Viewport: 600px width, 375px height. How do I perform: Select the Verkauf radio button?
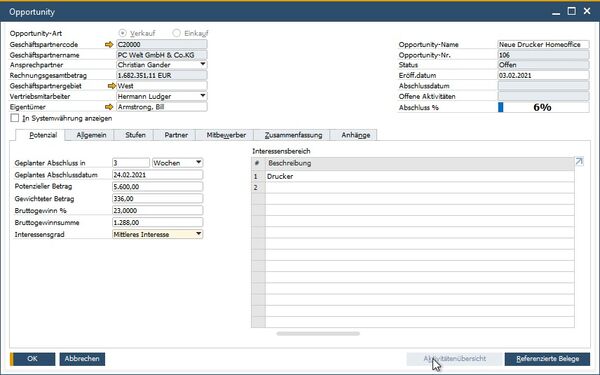[x=122, y=33]
